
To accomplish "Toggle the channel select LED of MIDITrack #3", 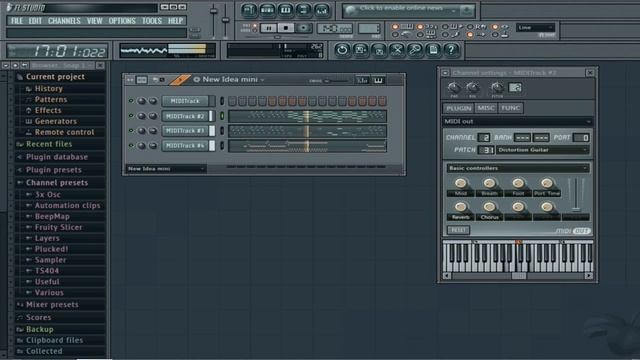I will click(x=222, y=131).
